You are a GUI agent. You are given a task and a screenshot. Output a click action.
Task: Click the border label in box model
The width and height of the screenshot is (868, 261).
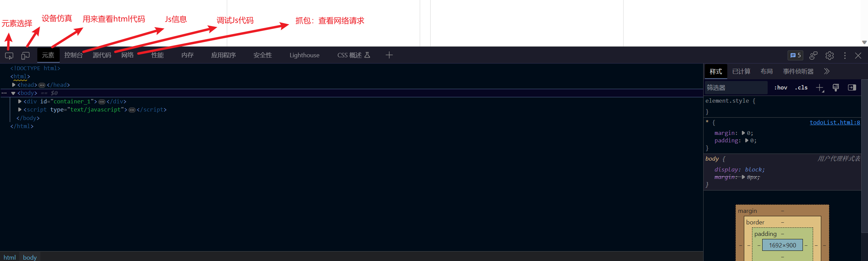coord(755,222)
